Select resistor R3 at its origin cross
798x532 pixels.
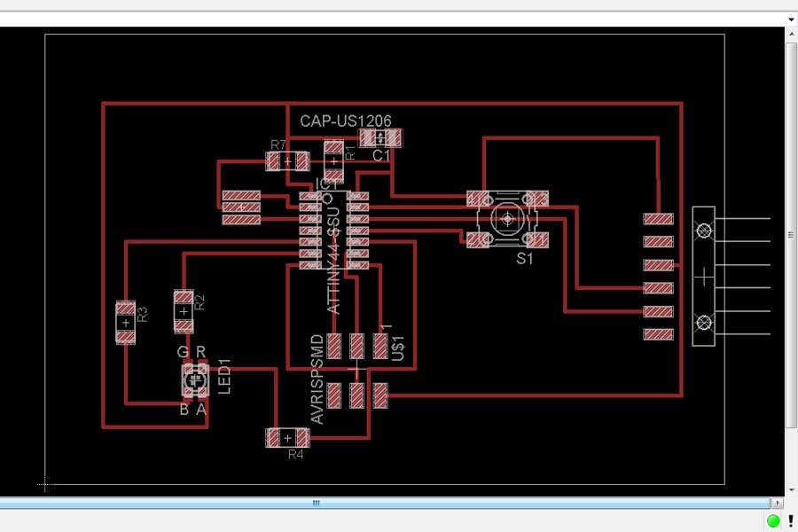126,323
